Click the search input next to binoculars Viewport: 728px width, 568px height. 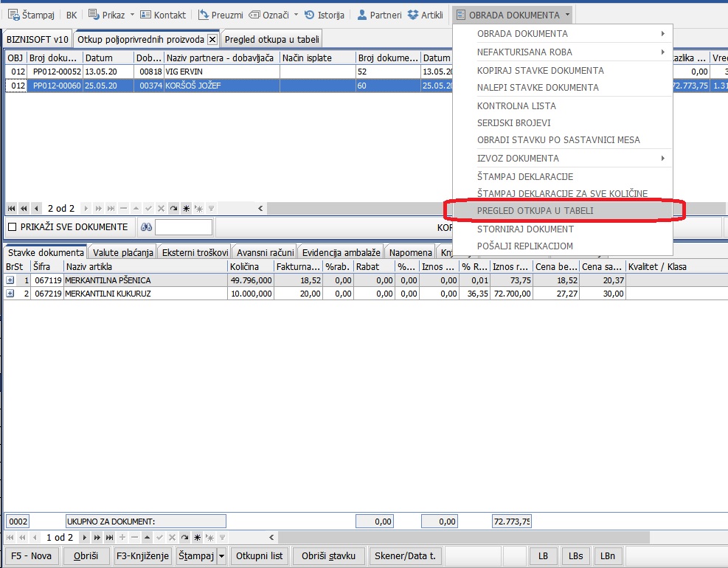(x=184, y=227)
